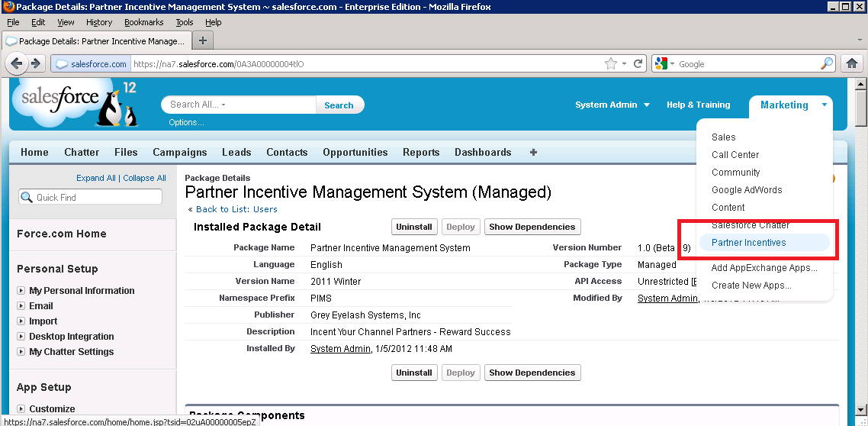
Task: Open the Bookmarks menu in menu bar
Action: tap(143, 22)
